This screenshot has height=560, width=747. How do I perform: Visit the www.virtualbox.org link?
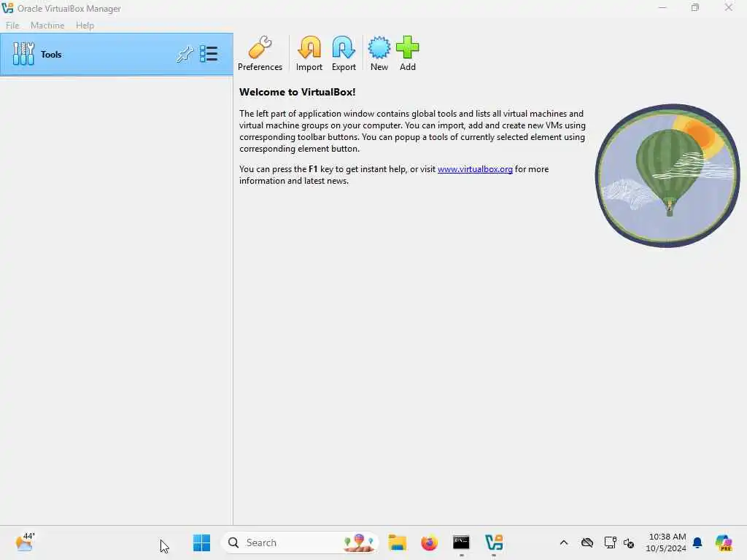click(x=475, y=169)
